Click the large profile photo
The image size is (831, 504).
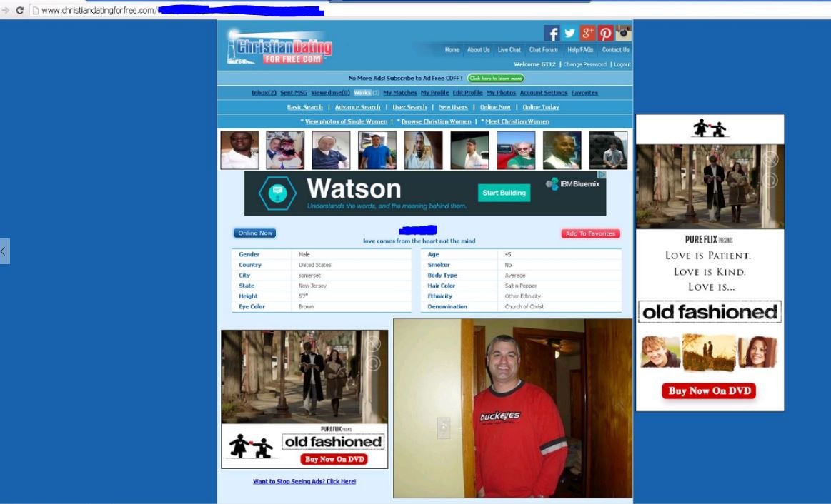coord(512,408)
